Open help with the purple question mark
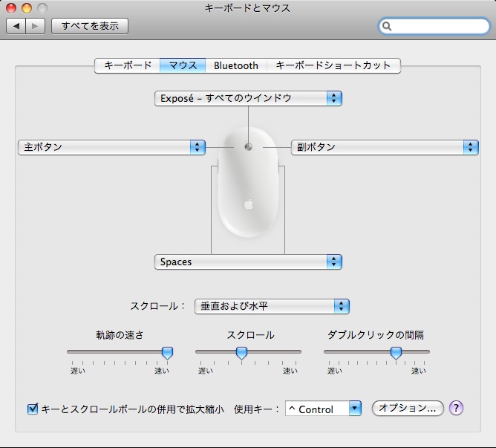The width and height of the screenshot is (496, 448). (x=456, y=408)
